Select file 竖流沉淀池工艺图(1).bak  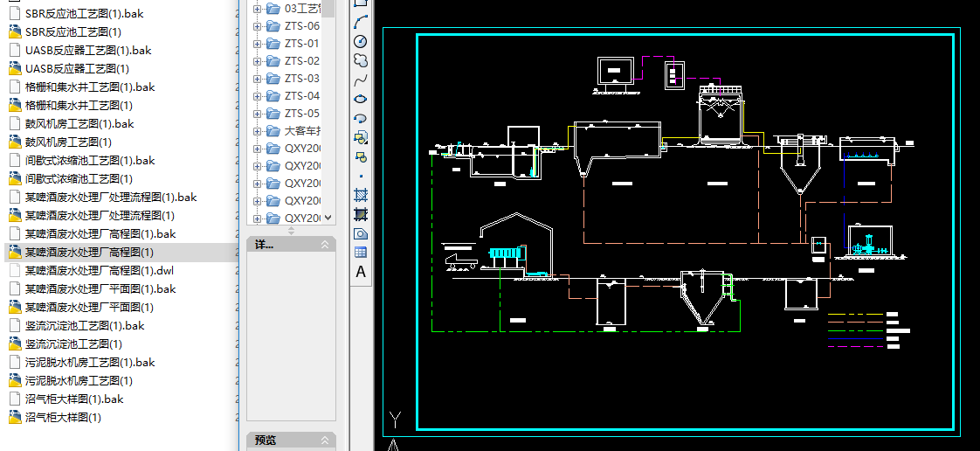[85, 326]
